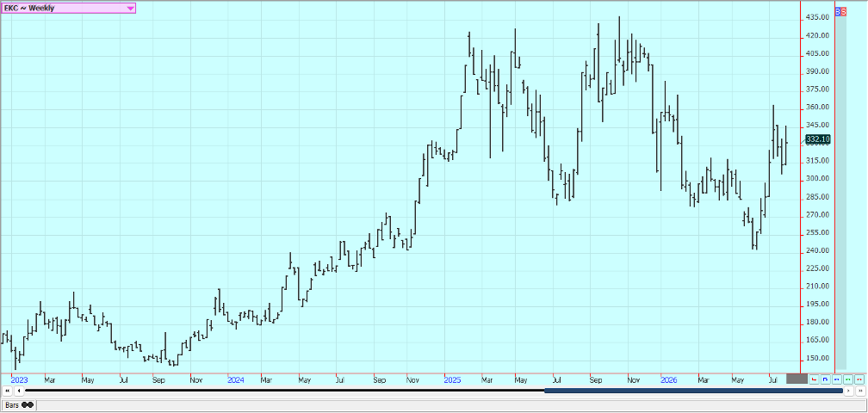Click the red S sell button
The width and height of the screenshot is (868, 413).
(844, 11)
